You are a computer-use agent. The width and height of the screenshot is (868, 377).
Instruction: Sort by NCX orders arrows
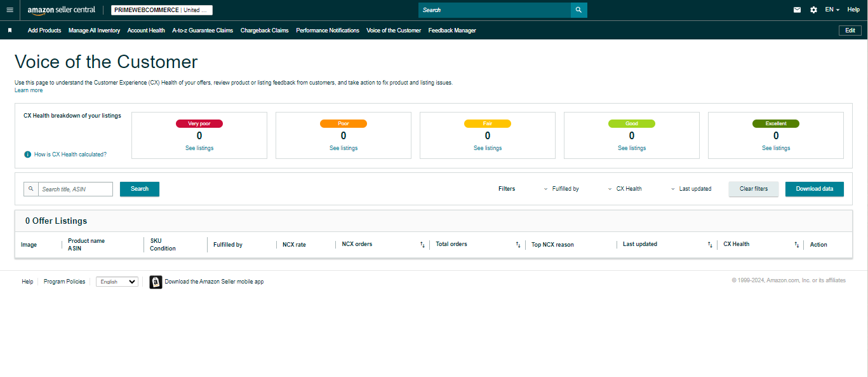pos(422,245)
